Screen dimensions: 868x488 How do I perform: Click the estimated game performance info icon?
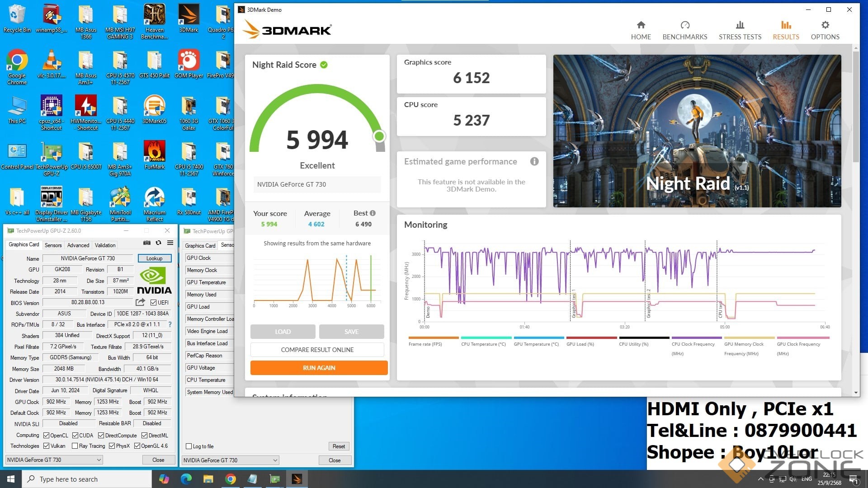pyautogui.click(x=534, y=161)
